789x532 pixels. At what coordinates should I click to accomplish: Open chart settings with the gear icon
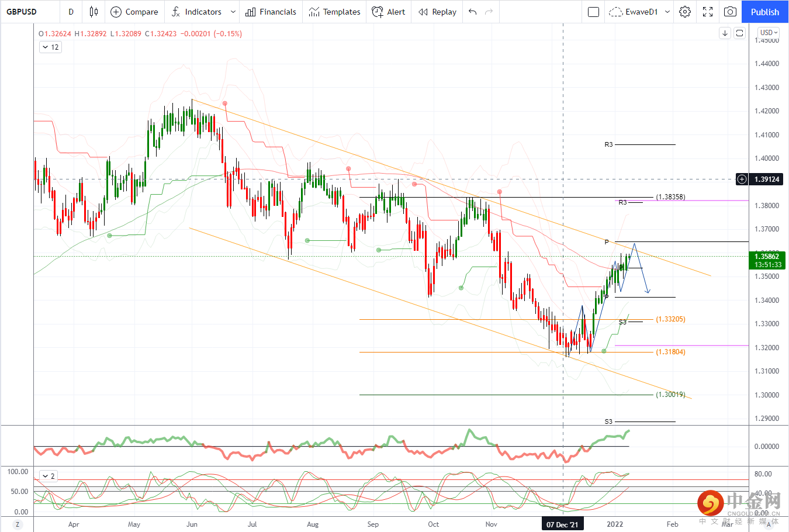685,12
